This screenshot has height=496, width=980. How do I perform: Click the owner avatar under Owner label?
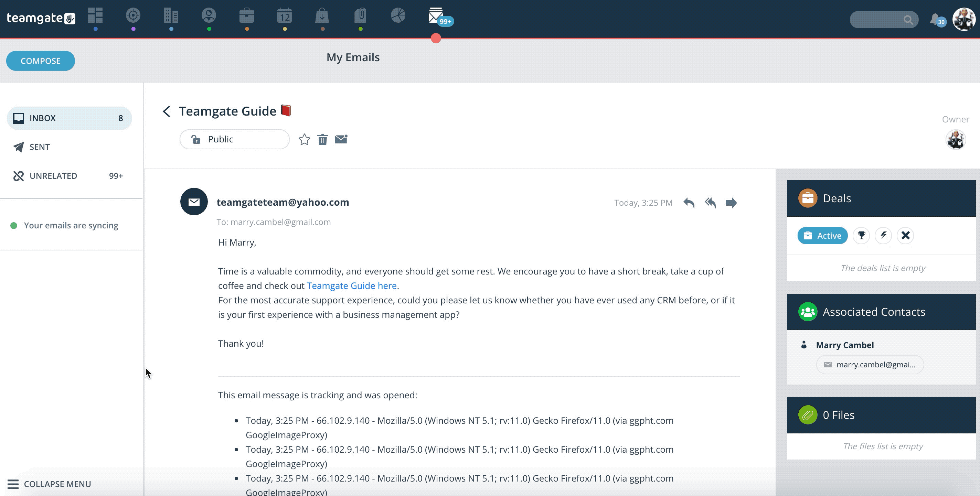pos(956,140)
